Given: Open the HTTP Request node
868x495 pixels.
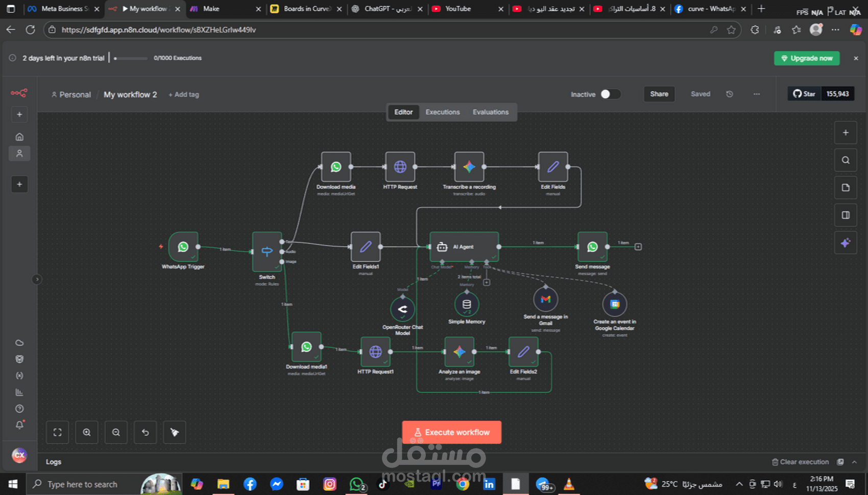Looking at the screenshot, I should click(x=400, y=167).
